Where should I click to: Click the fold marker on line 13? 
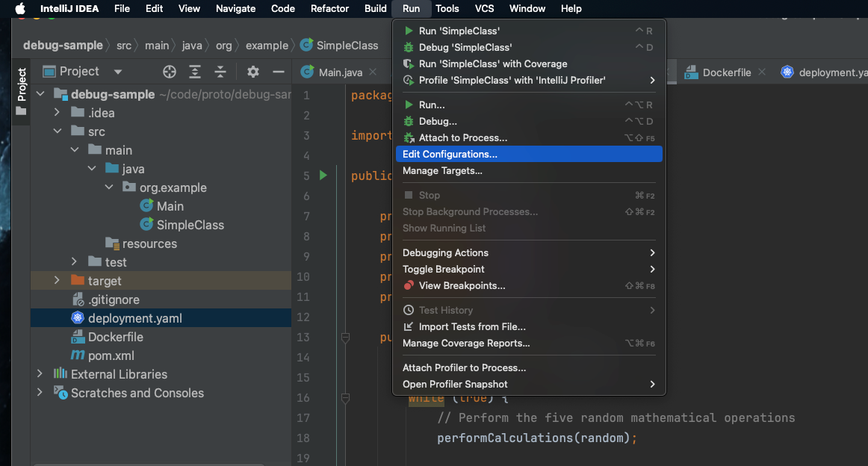tap(345, 337)
